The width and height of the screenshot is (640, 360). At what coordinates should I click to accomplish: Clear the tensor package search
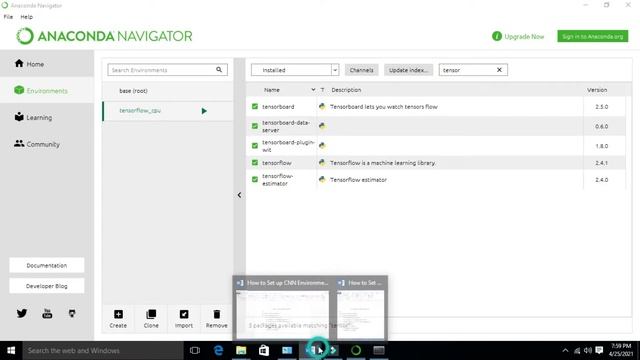coord(499,70)
